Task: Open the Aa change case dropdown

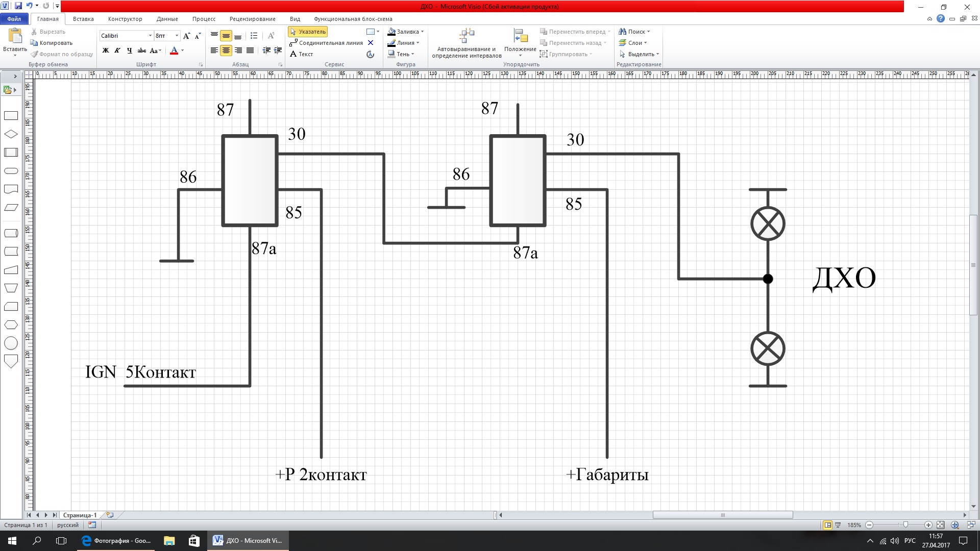Action: 156,51
